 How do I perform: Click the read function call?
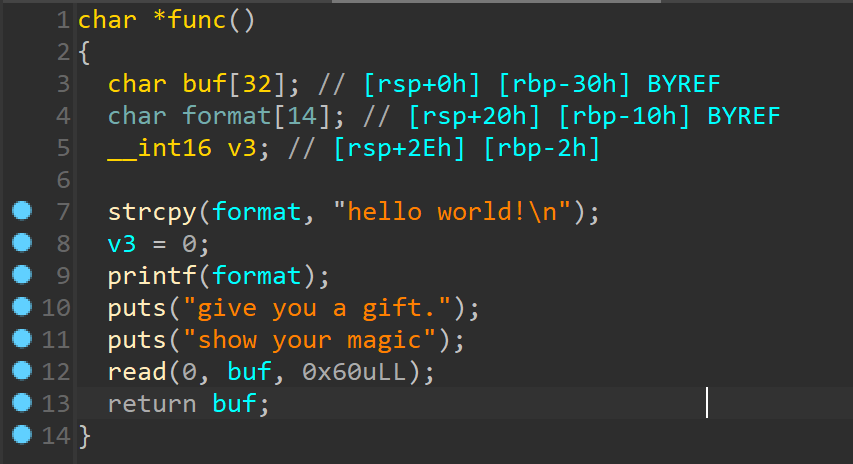pos(137,372)
